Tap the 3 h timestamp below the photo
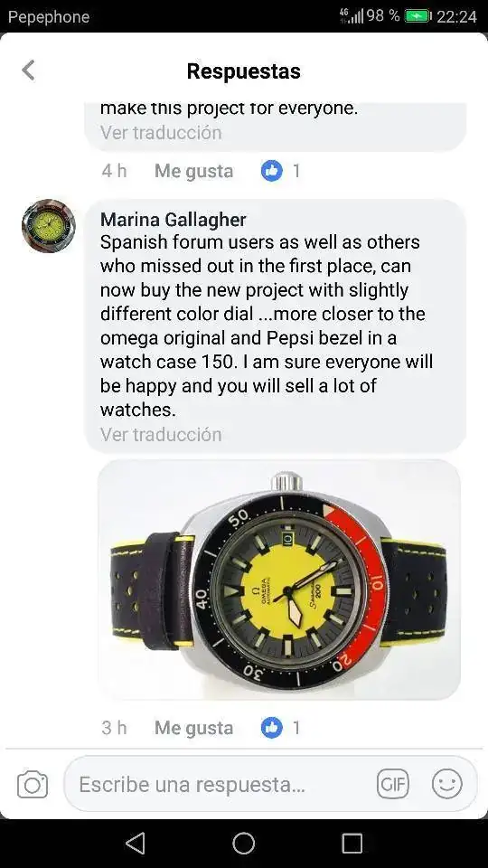Screen dimensions: 488x868 [114, 727]
